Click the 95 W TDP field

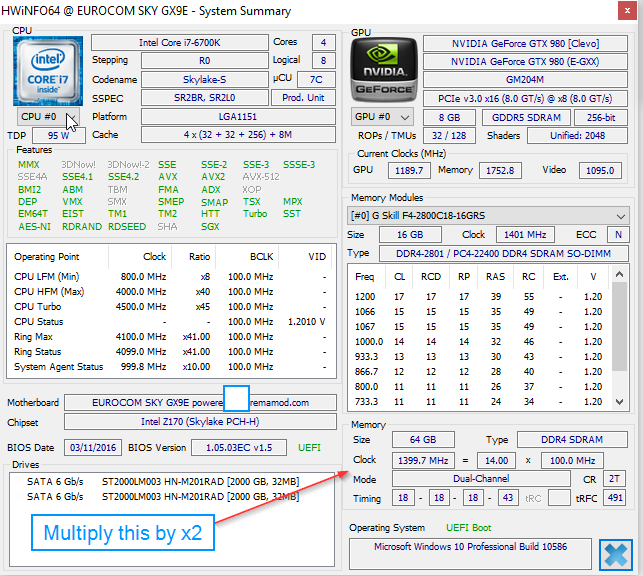pyautogui.click(x=59, y=136)
